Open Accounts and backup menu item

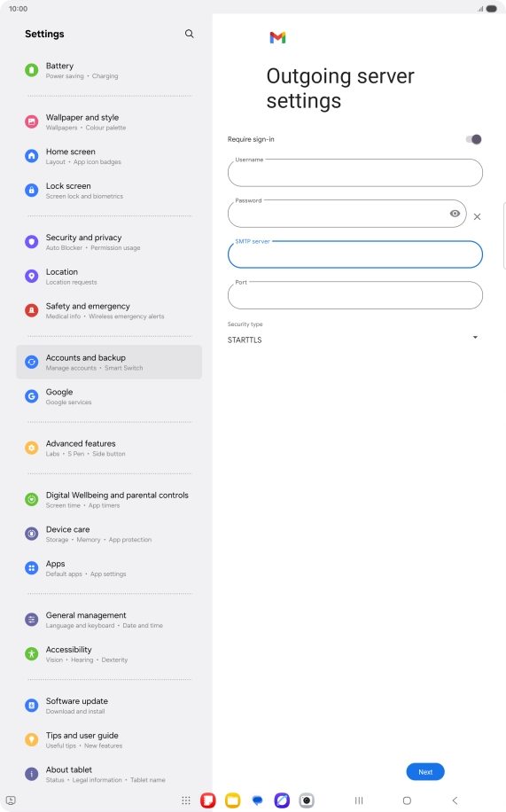109,362
